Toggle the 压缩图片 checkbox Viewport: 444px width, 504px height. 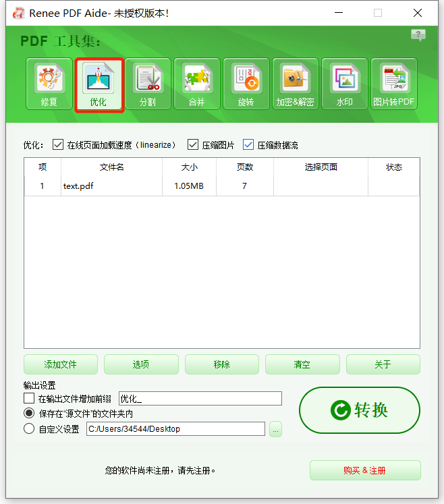(193, 144)
